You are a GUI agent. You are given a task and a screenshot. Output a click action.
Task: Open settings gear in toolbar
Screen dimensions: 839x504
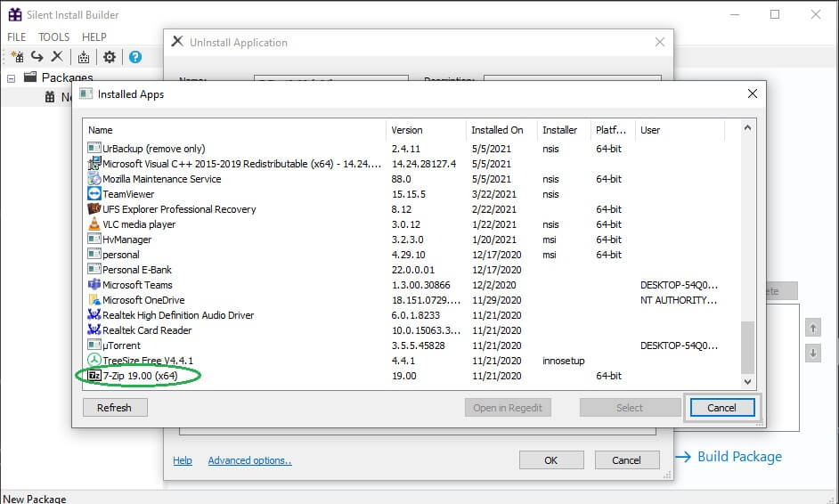[110, 57]
